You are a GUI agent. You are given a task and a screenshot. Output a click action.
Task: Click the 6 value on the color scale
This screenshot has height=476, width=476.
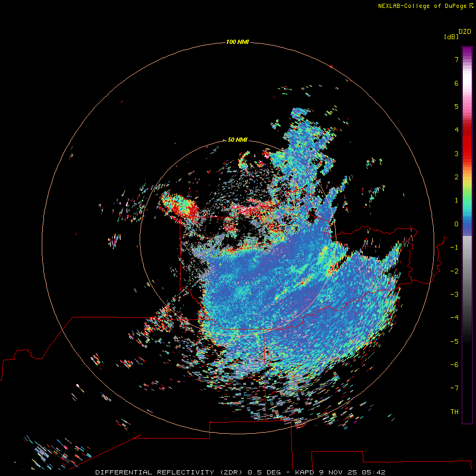(456, 83)
